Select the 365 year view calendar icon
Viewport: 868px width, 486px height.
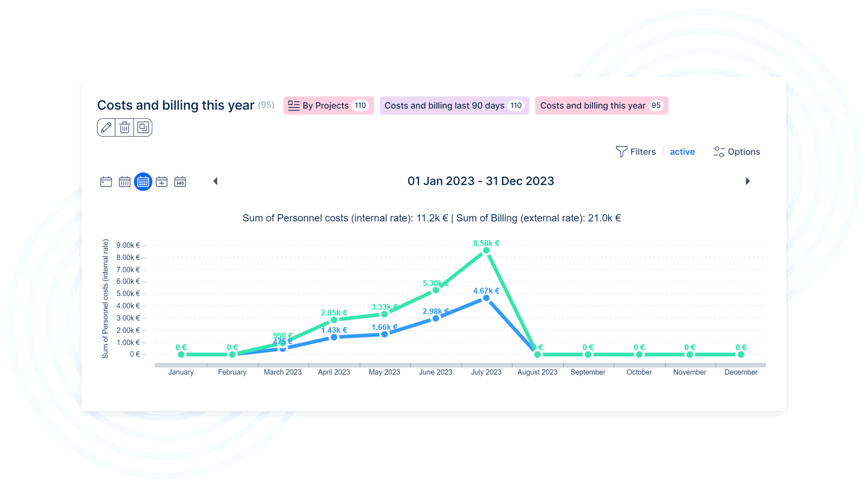pyautogui.click(x=180, y=182)
